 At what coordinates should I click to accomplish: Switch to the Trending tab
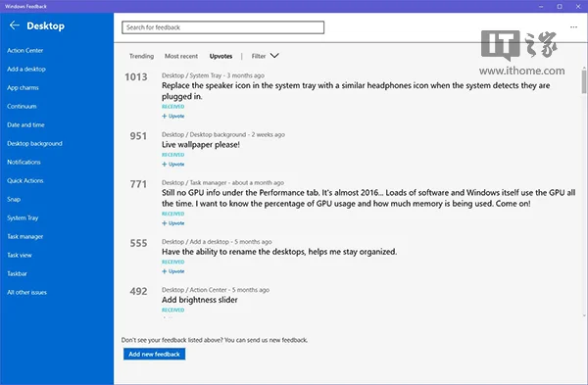(141, 56)
